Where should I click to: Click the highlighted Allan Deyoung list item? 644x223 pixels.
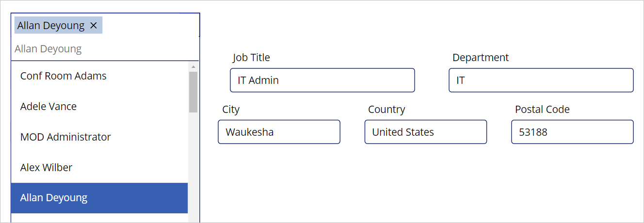pyautogui.click(x=99, y=198)
